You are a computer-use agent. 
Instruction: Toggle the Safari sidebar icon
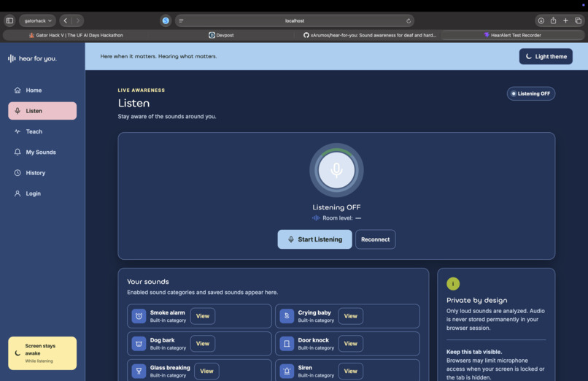9,20
